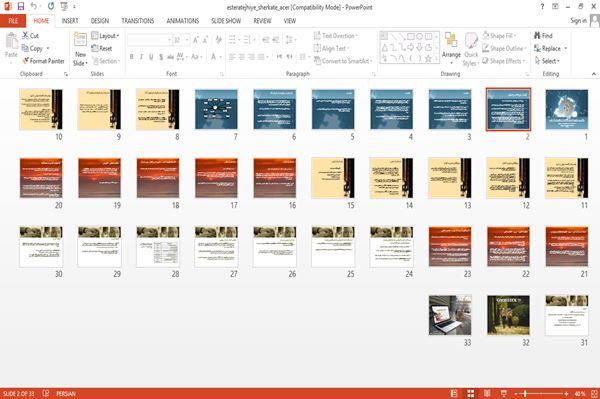Click the zoom in plus button
600x399 pixels.
click(x=566, y=393)
